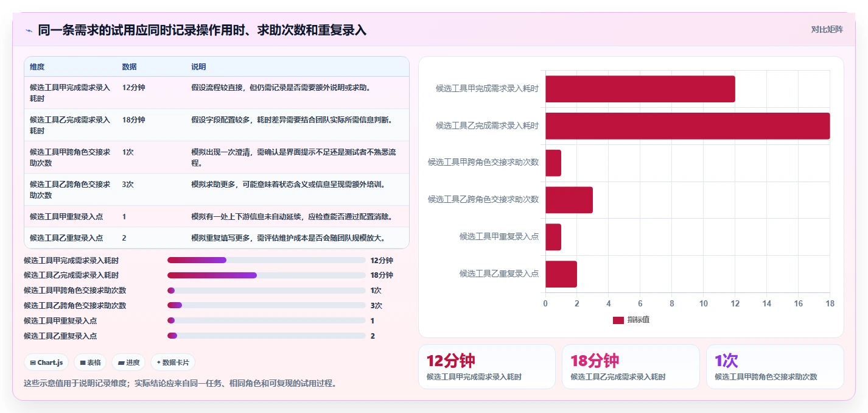The height and width of the screenshot is (413, 868).
Task: Click the 维度 table column header
Action: pos(37,66)
